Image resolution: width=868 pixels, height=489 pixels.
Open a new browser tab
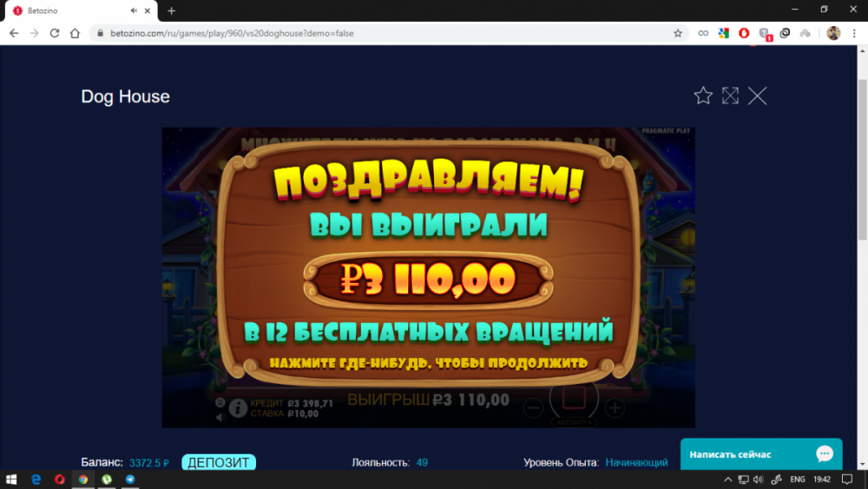coord(172,10)
